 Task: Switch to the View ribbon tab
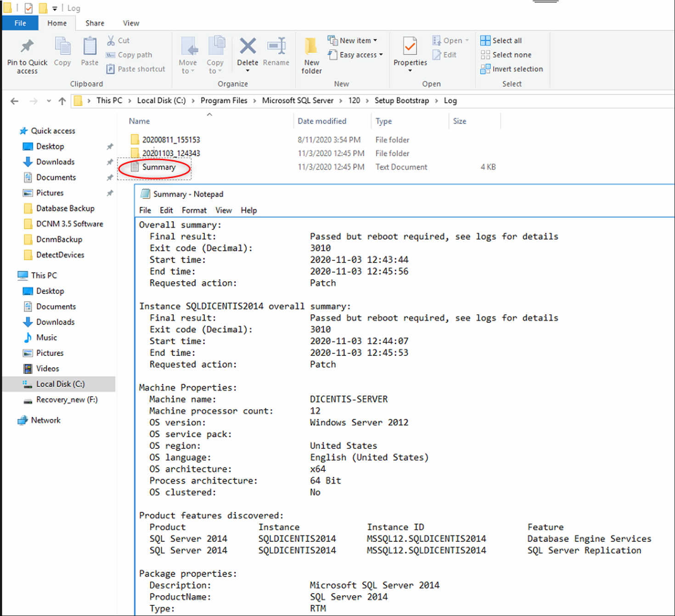coord(131,23)
